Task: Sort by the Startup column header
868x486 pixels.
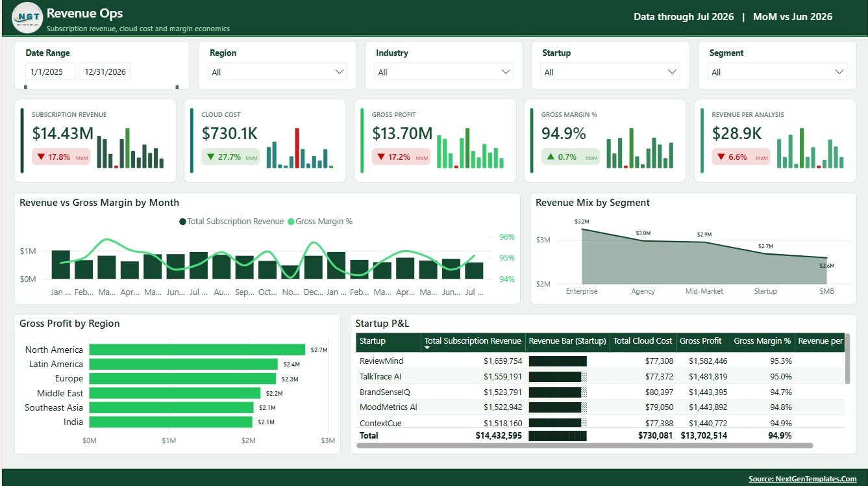Action: pos(389,341)
